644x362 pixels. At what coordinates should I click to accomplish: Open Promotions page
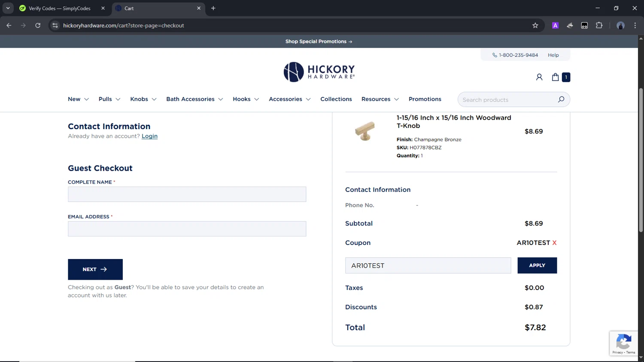coord(425,99)
